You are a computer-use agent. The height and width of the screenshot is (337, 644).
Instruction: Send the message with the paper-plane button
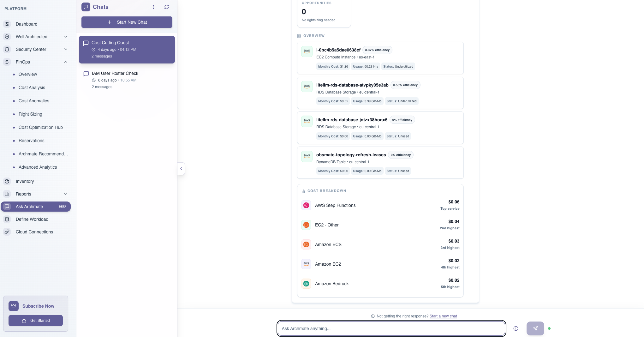click(x=535, y=328)
